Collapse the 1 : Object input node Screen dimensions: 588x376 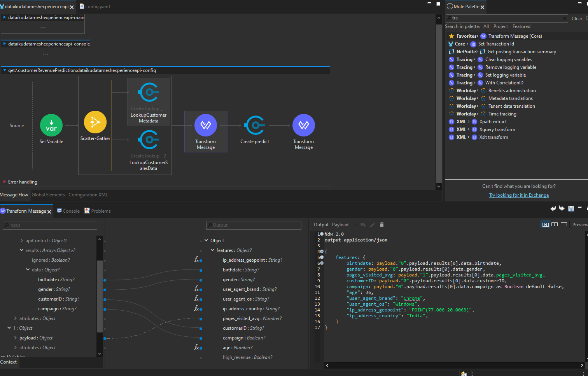9,328
